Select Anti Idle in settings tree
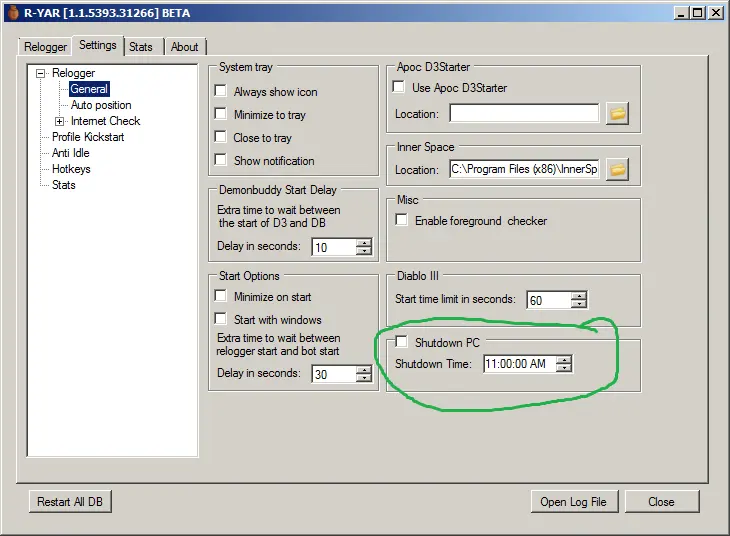This screenshot has height=536, width=730. (x=71, y=153)
